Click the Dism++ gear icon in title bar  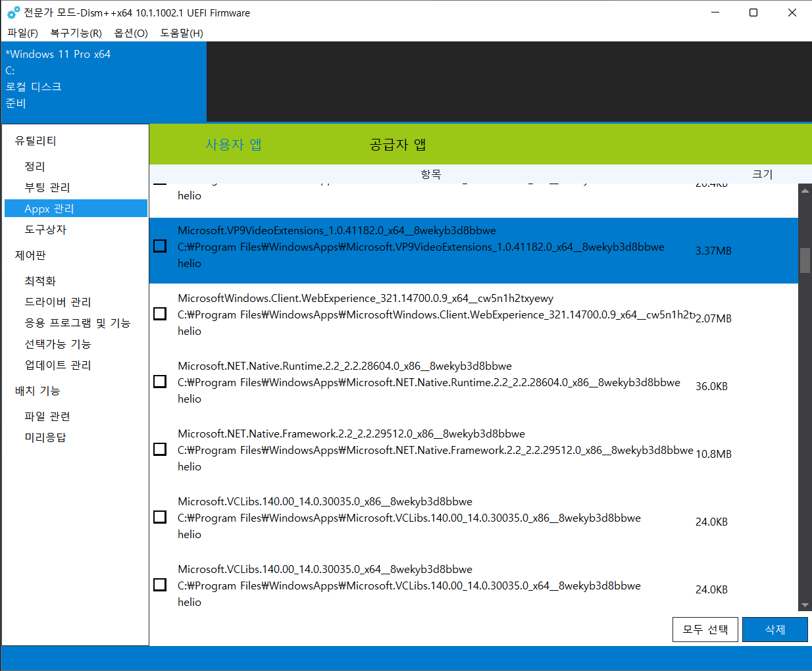[13, 12]
